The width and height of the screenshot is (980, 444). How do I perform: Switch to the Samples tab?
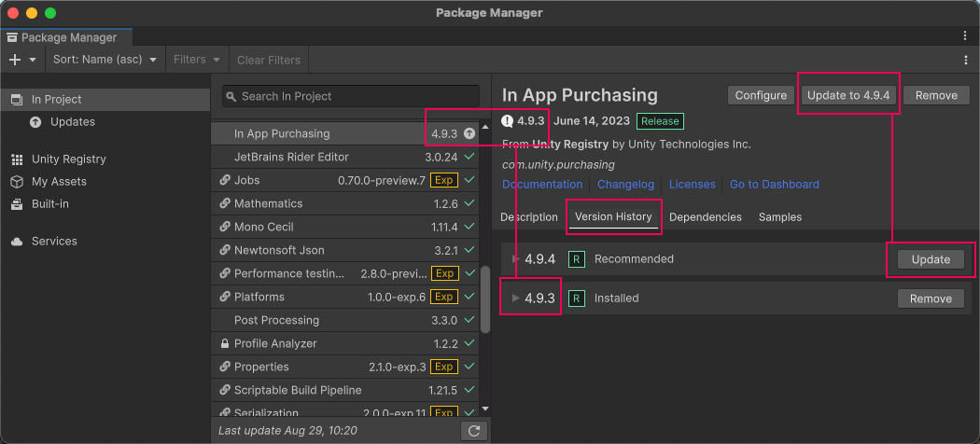pyautogui.click(x=779, y=216)
